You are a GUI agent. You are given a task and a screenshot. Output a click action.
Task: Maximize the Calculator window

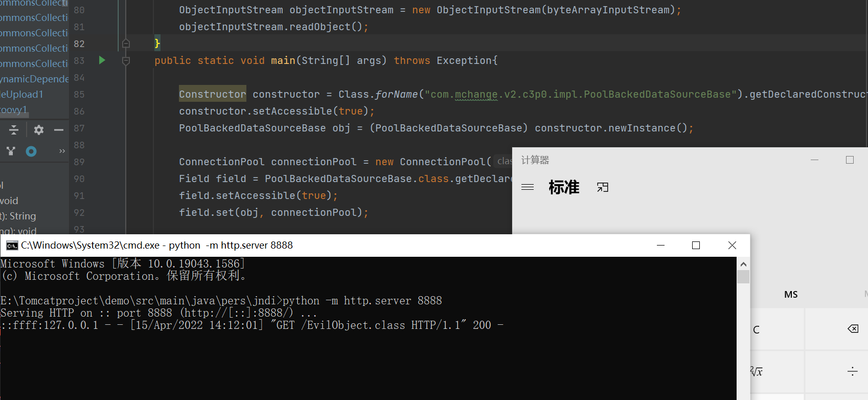850,160
